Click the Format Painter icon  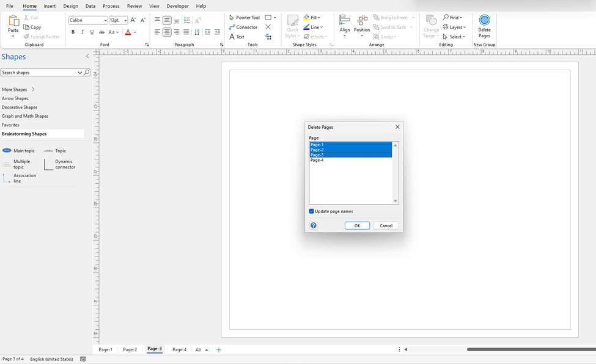26,37
